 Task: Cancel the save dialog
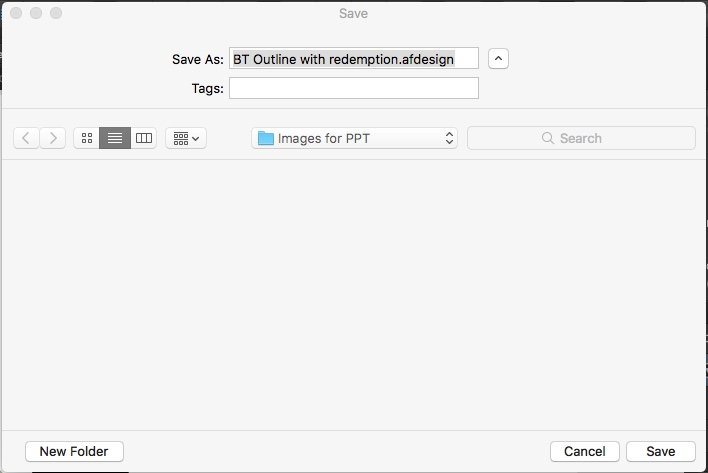[585, 451]
